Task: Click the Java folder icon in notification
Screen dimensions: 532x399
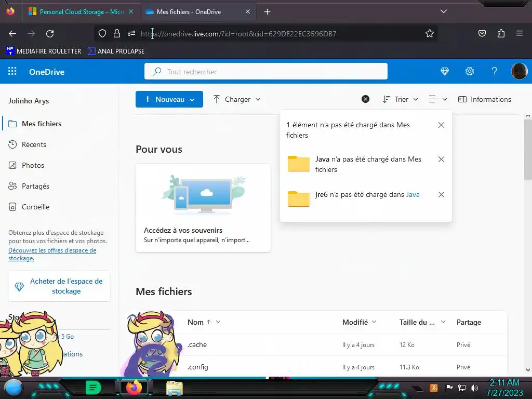Action: click(299, 164)
